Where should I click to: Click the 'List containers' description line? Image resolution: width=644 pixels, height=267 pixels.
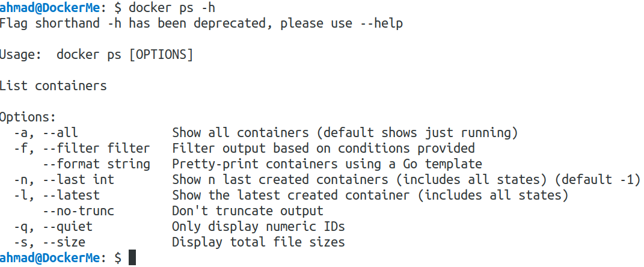tap(53, 86)
